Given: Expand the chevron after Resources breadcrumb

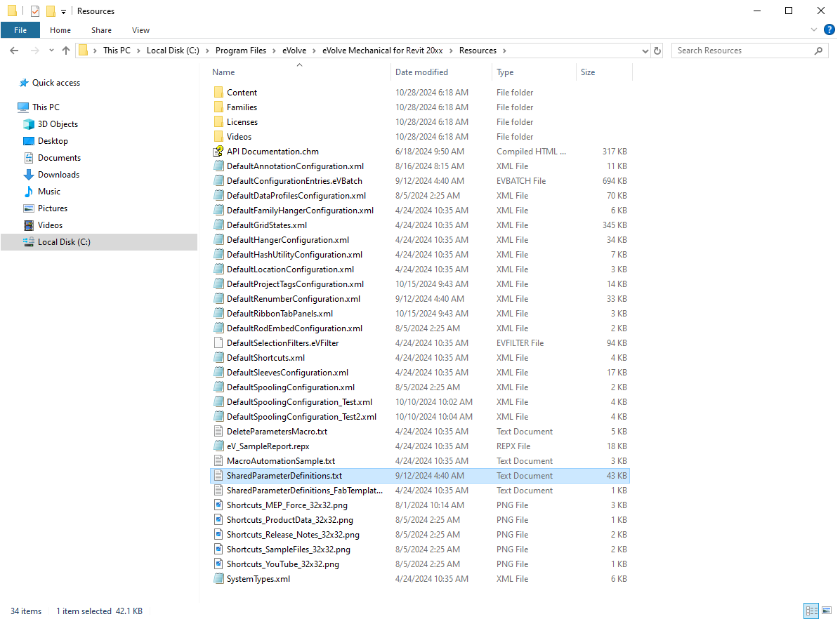Looking at the screenshot, I should (504, 51).
